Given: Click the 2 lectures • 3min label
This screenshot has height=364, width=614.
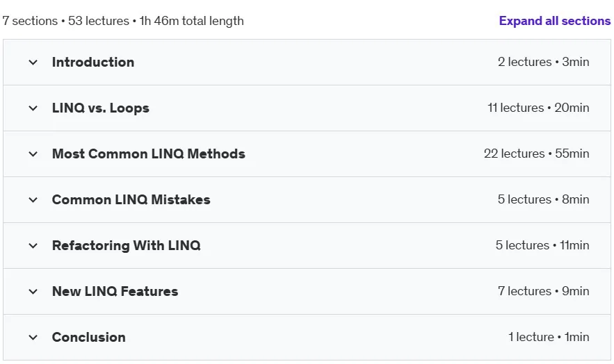Looking at the screenshot, I should point(544,62).
